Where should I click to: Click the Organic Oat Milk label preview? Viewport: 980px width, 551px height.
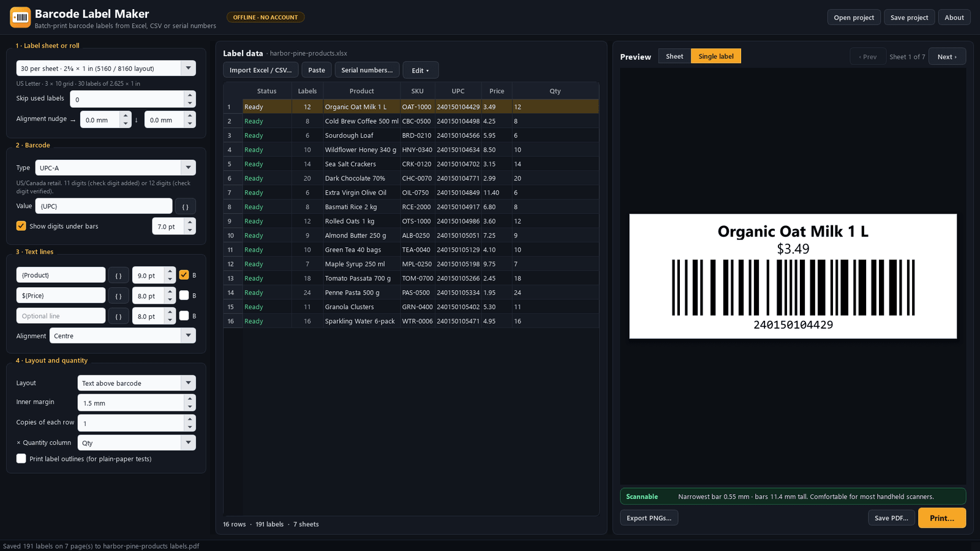[x=793, y=276]
